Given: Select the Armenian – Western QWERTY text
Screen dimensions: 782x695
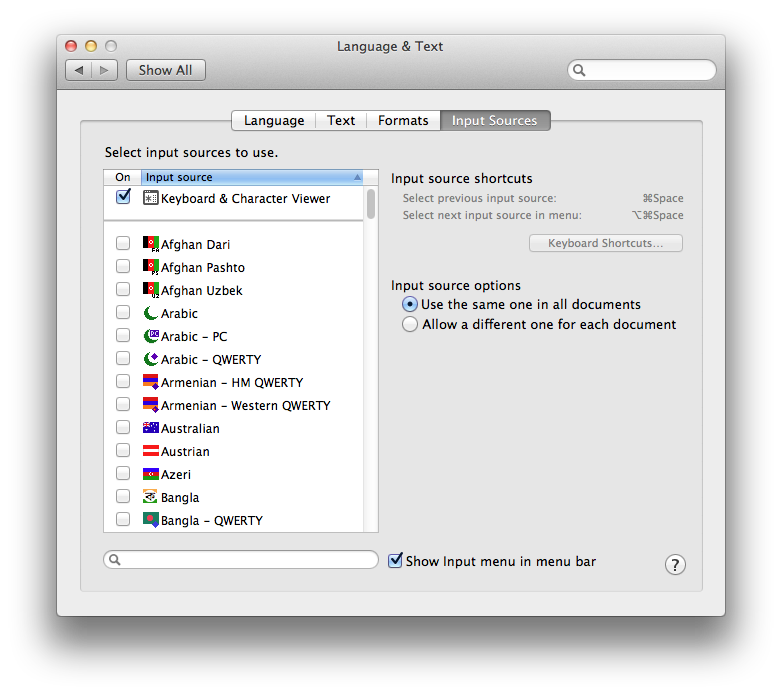Looking at the screenshot, I should point(245,405).
